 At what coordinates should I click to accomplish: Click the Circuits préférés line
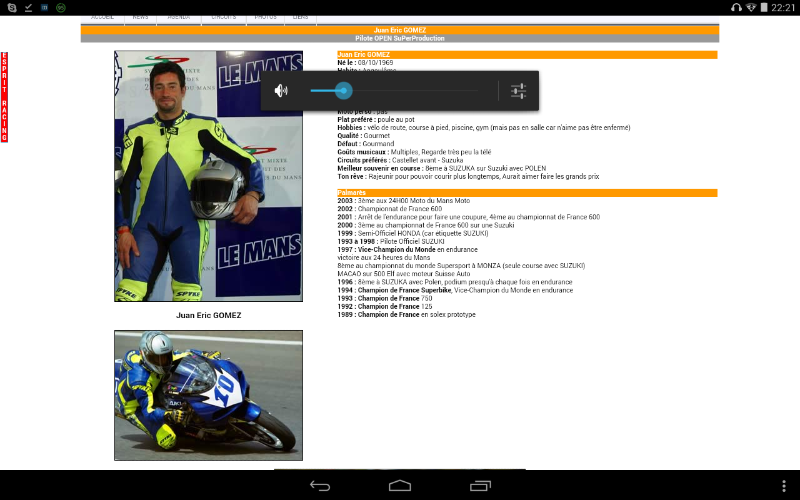(x=400, y=160)
